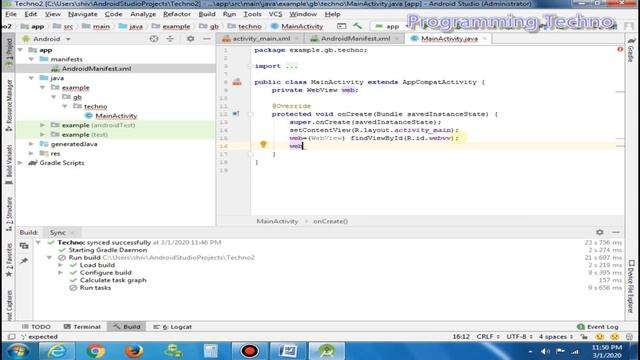Open the VCS menu
Viewport: 640px width, 360px height.
[x=276, y=14]
